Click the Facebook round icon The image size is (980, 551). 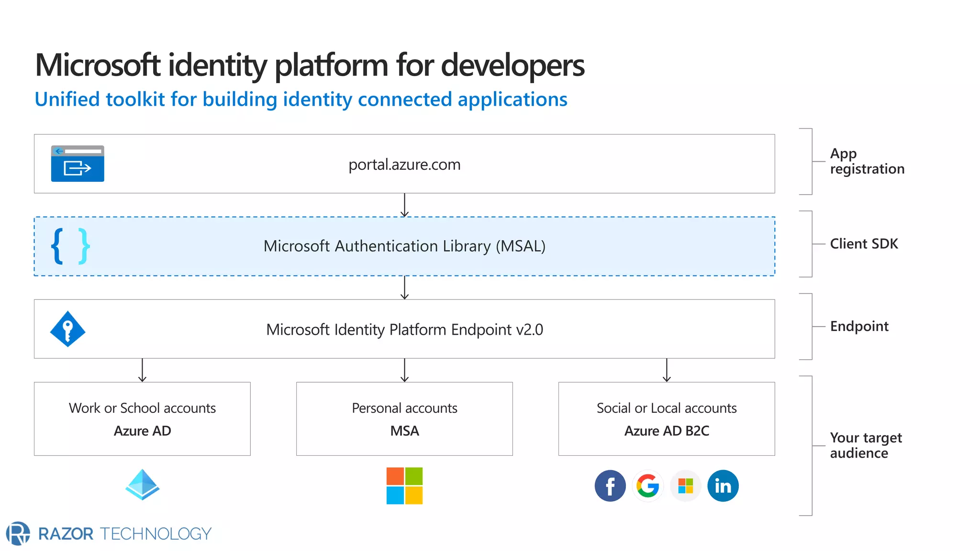click(610, 486)
